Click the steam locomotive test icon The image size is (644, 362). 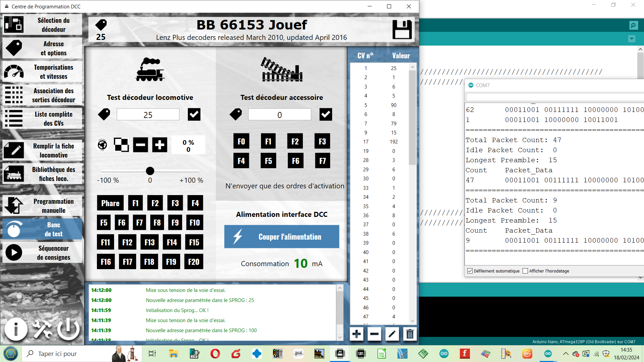pos(150,69)
